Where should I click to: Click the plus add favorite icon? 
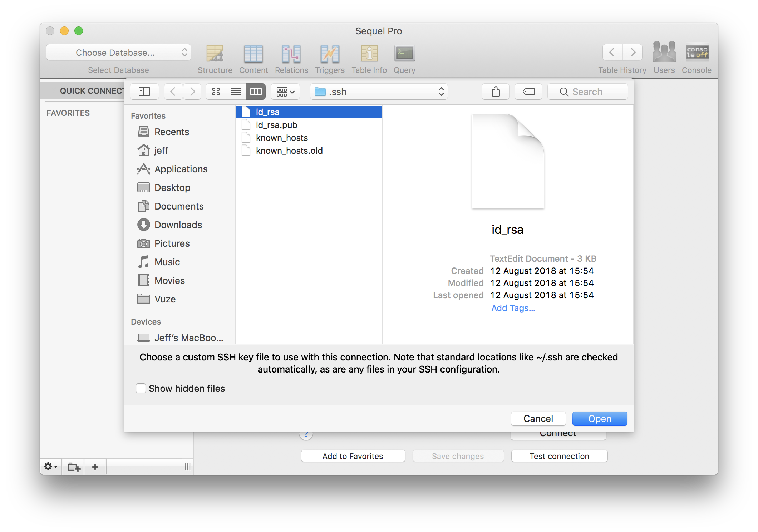(95, 467)
